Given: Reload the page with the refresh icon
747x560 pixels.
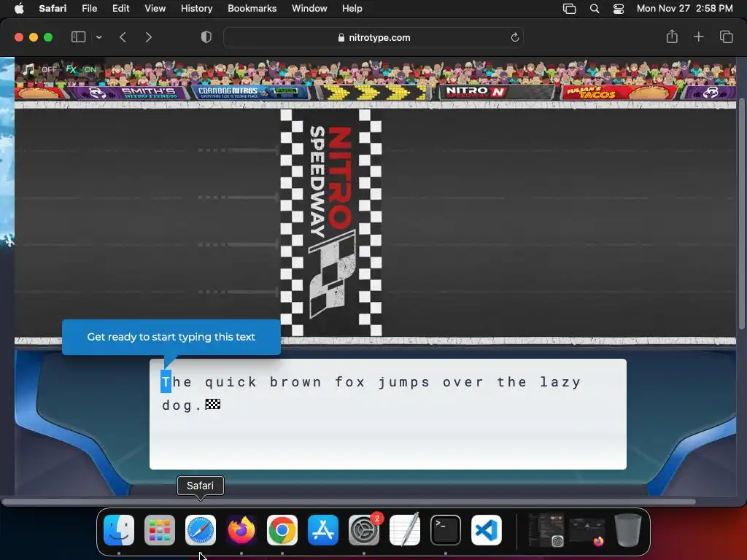Looking at the screenshot, I should pos(514,37).
